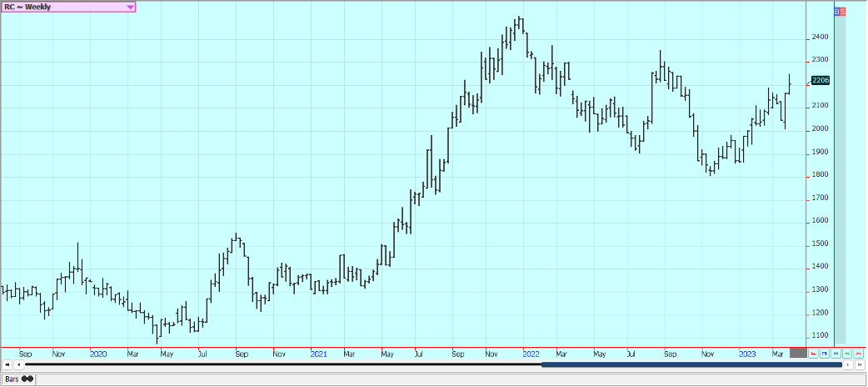Click the 1500 price axis label

click(x=820, y=244)
